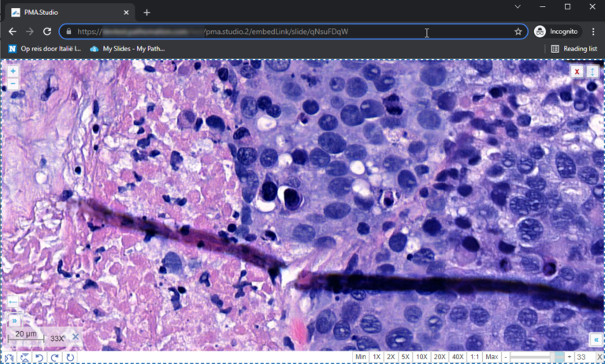Zoom to Max magnification
Viewport: 605px width, 364px height.
coord(492,357)
